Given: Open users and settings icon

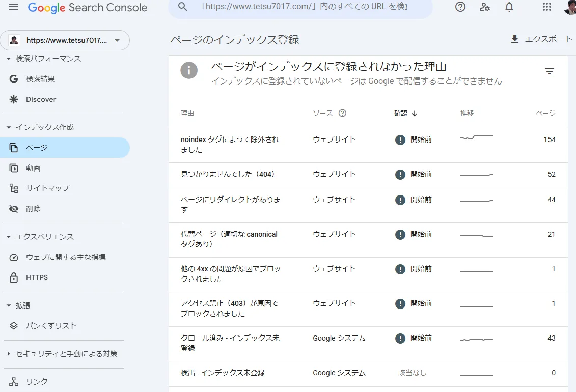Looking at the screenshot, I should pos(484,7).
